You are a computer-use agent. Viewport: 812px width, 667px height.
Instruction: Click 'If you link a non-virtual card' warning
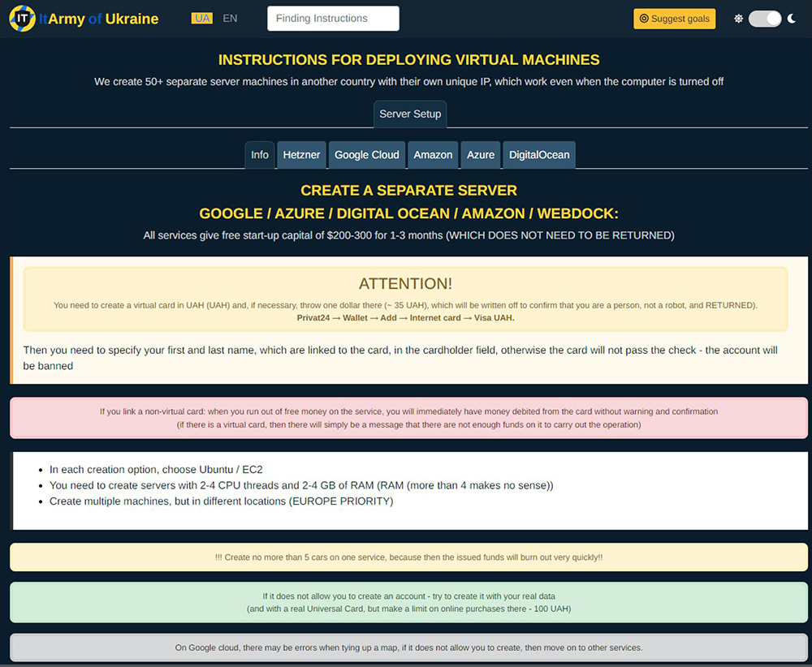coord(408,418)
